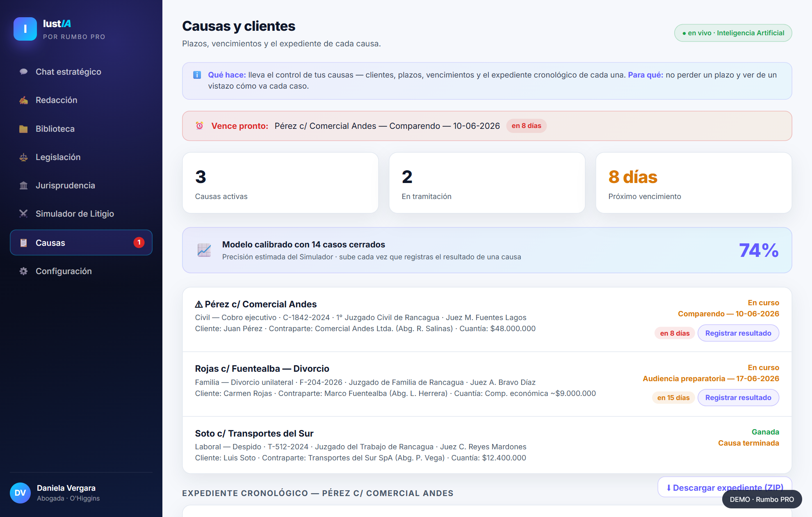Viewport: 812px width, 517px height.
Task: Click 'Cliente: Juan Pérez' details line
Action: [x=365, y=329]
